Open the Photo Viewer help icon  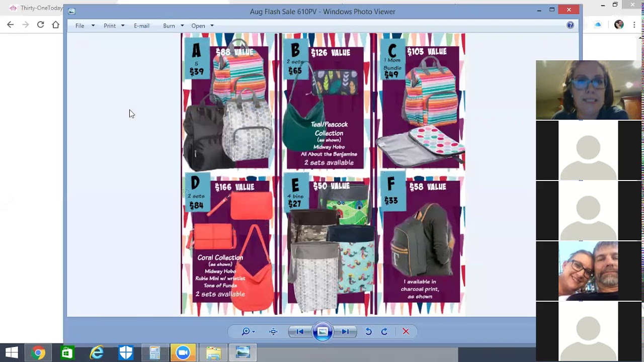570,25
